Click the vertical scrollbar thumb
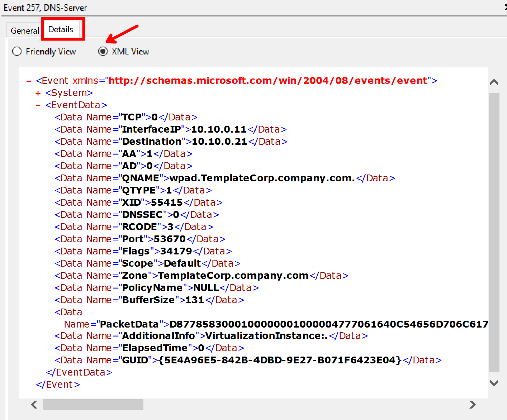This screenshot has height=420, width=507. (494, 232)
